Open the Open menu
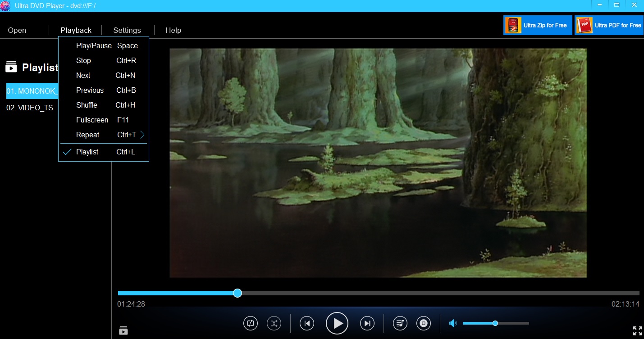644x339 pixels. click(x=17, y=30)
